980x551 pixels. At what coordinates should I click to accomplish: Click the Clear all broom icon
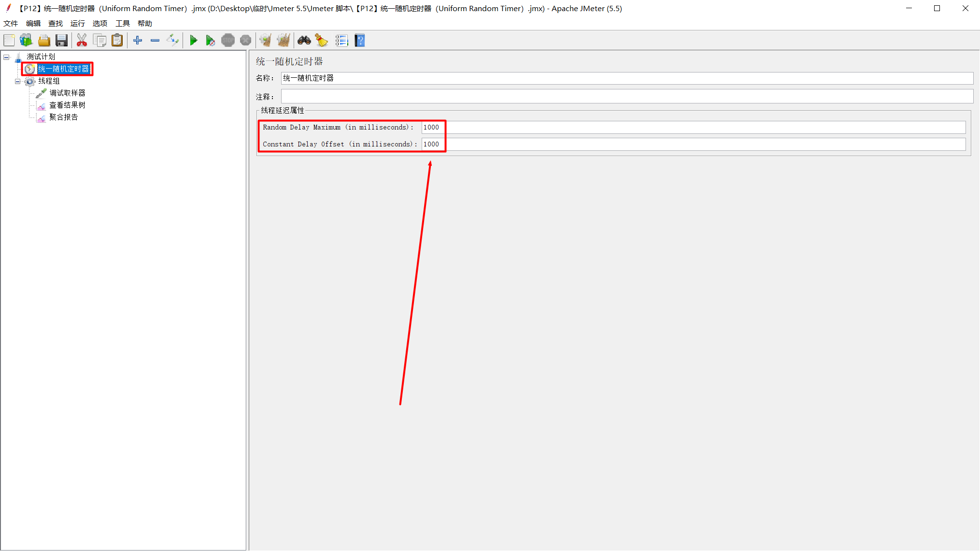(284, 41)
